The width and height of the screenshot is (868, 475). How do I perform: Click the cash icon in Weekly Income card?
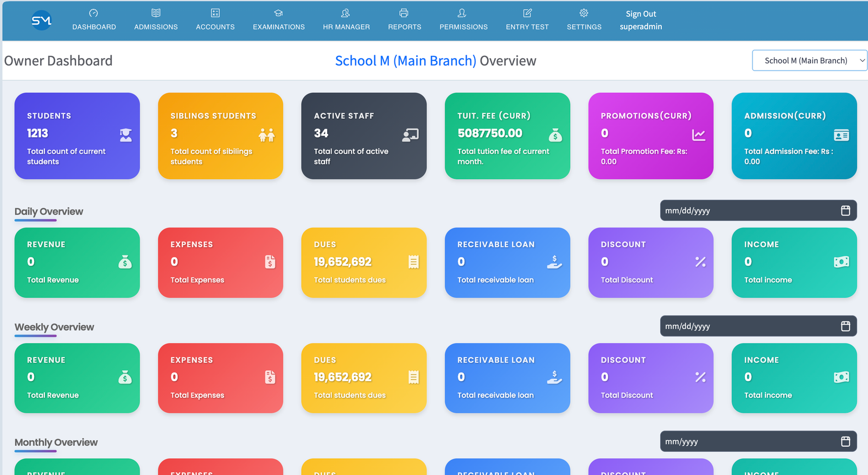pyautogui.click(x=841, y=377)
